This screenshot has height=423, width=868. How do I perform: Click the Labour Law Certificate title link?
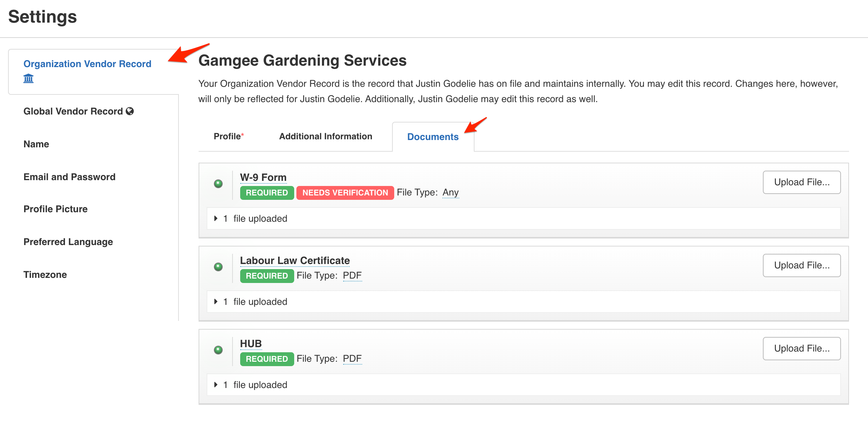click(295, 261)
